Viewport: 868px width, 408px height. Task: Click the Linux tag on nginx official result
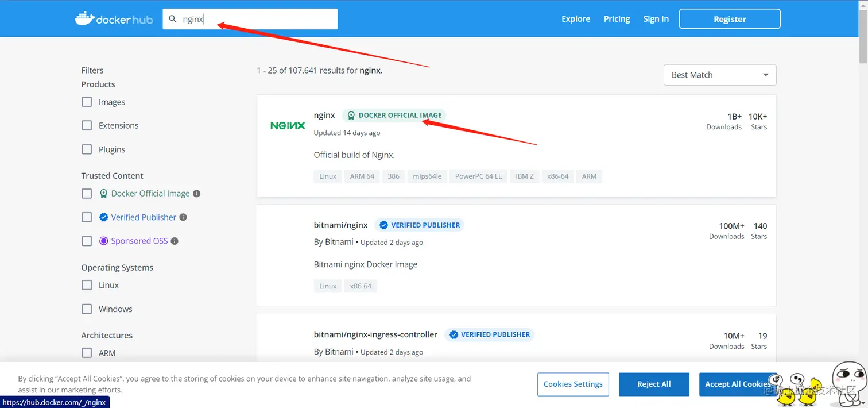click(x=328, y=176)
